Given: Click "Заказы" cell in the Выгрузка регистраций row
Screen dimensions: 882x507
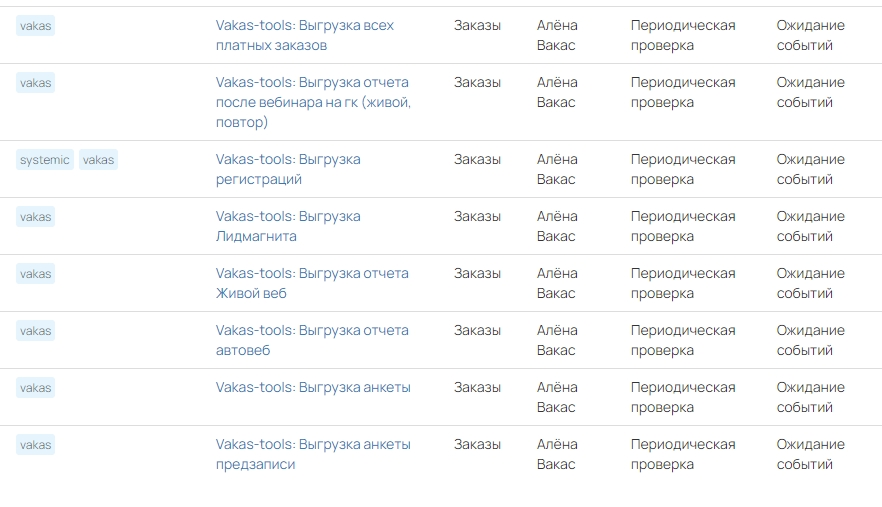Looking at the screenshot, I should (477, 160).
